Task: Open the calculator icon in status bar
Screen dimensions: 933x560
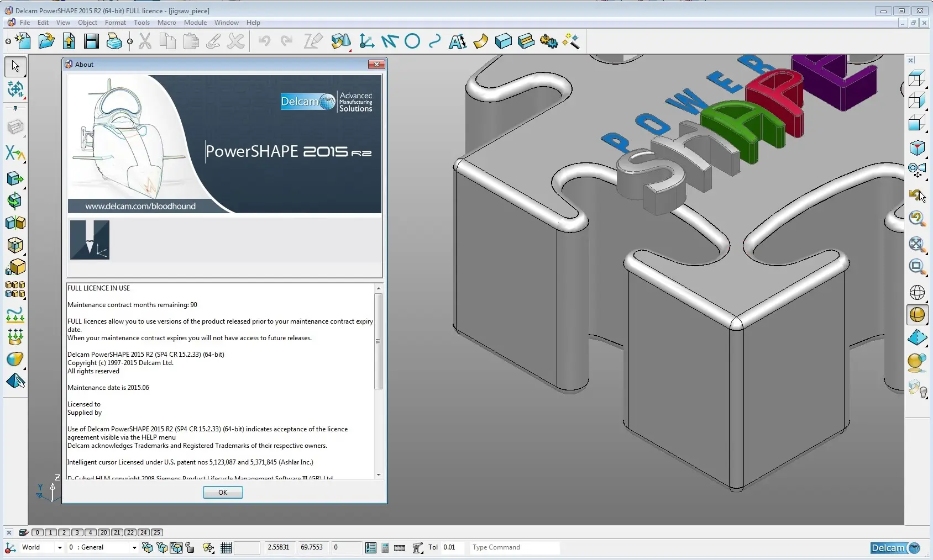Action: click(385, 547)
